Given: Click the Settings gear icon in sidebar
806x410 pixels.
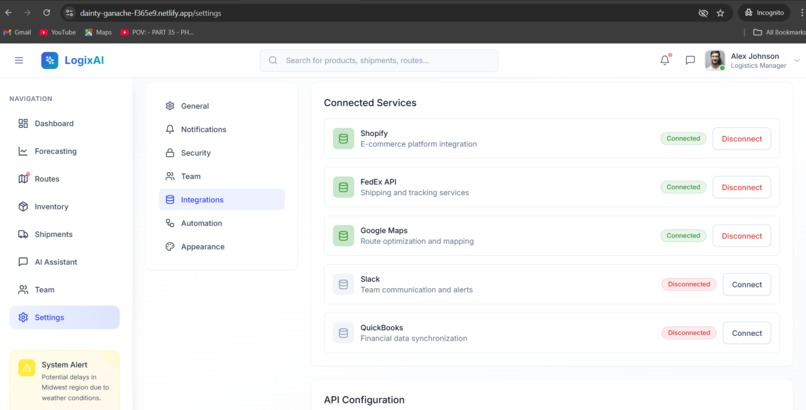Looking at the screenshot, I should pos(23,318).
